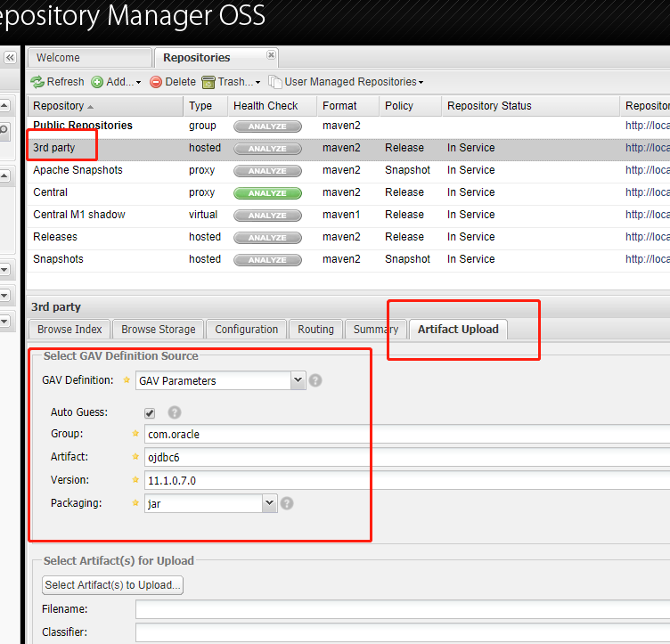This screenshot has width=670, height=644.
Task: Show help for GAV Definition
Action: pyautogui.click(x=315, y=380)
